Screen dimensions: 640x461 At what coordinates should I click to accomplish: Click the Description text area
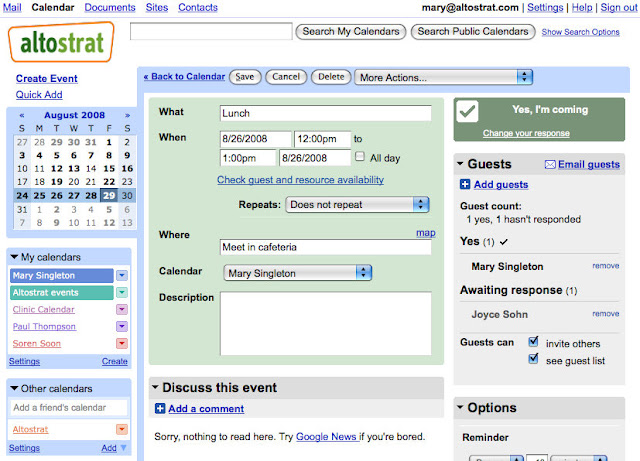[x=325, y=323]
